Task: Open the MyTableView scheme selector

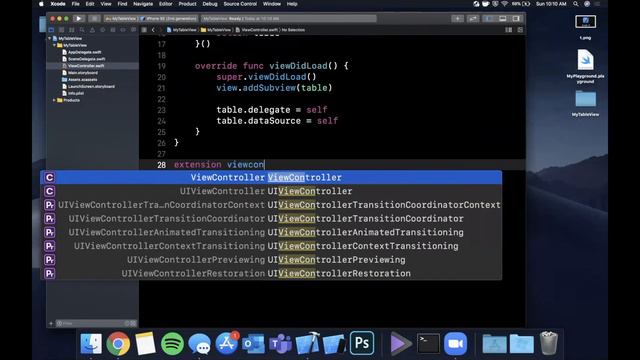Action: click(121, 19)
